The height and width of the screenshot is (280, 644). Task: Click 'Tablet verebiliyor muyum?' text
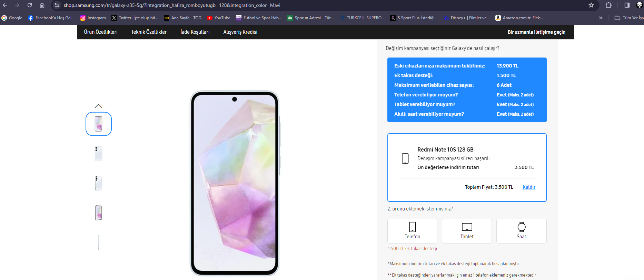pyautogui.click(x=425, y=104)
